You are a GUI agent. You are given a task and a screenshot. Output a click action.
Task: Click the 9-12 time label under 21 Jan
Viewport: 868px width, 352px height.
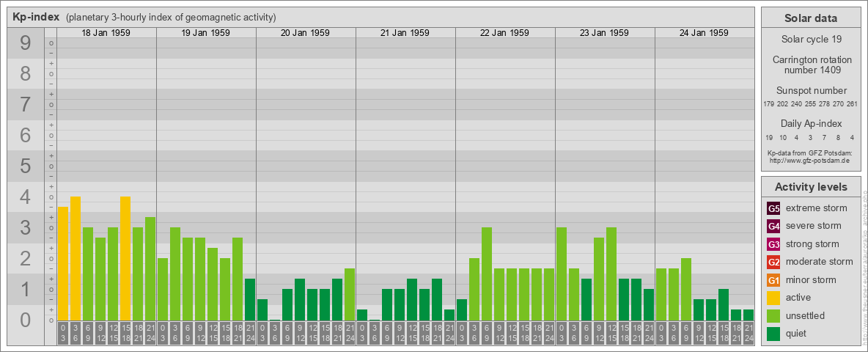click(399, 334)
